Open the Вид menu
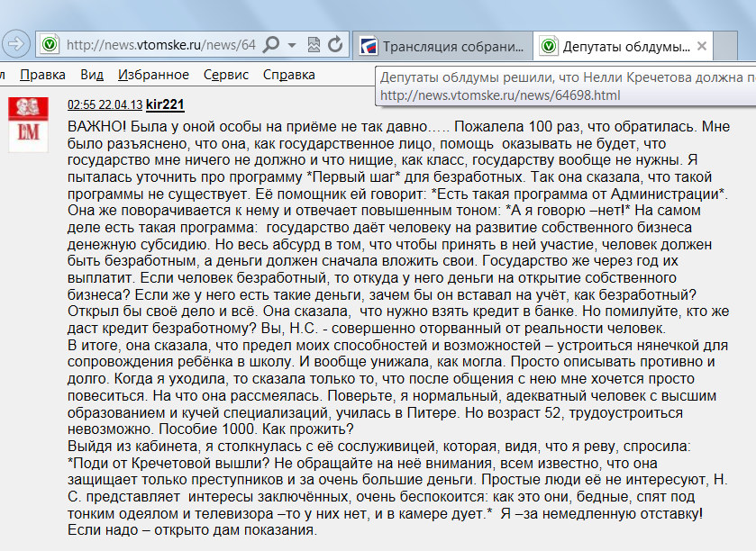Viewport: 756px width, 551px height. (x=92, y=75)
